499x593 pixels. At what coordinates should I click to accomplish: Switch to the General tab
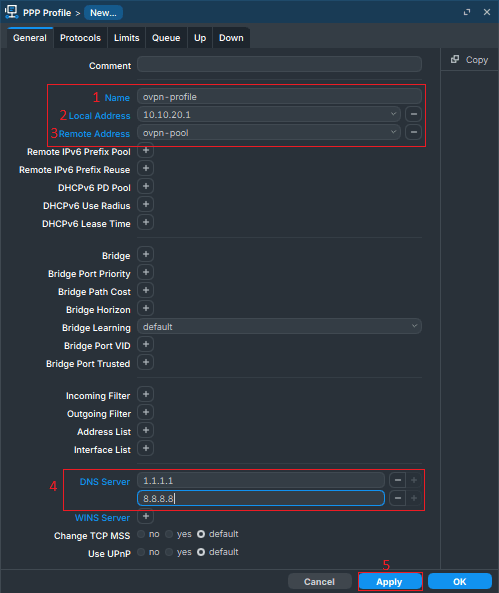[x=30, y=38]
